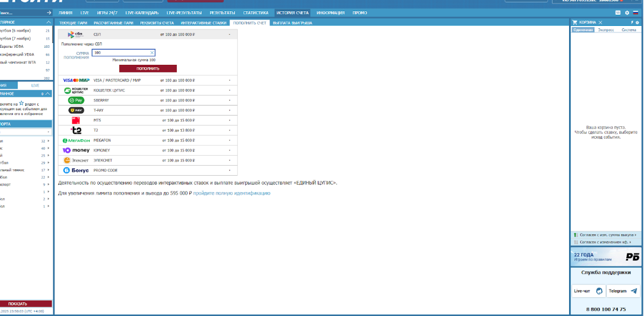Expand the MEGAFON payment row

(x=147, y=140)
